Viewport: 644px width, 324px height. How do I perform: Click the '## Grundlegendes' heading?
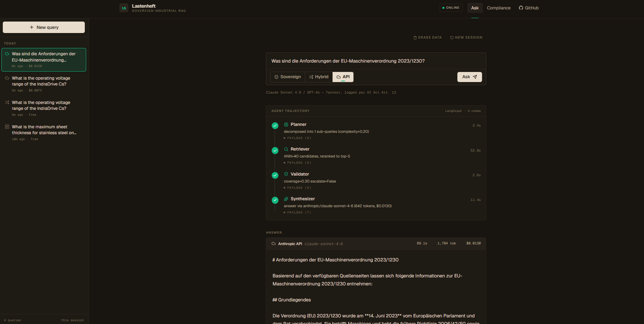coord(292,300)
